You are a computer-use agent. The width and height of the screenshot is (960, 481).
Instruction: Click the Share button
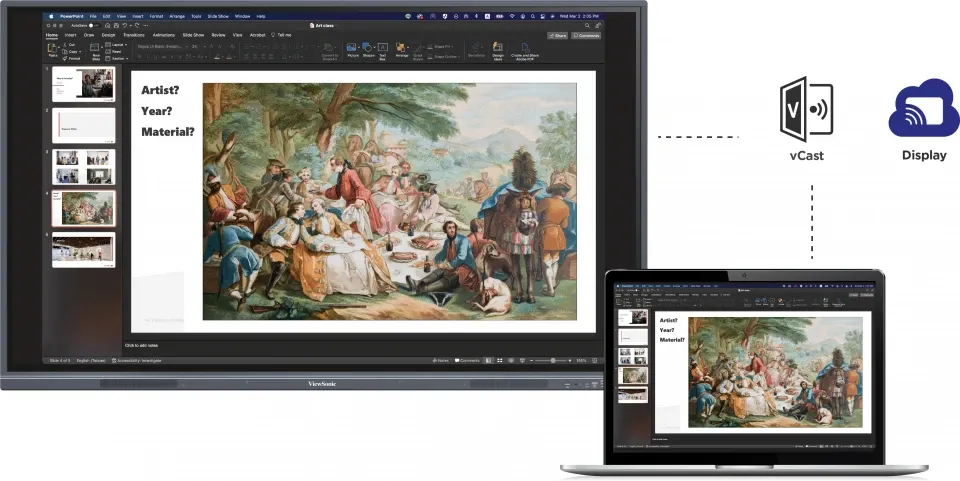557,35
